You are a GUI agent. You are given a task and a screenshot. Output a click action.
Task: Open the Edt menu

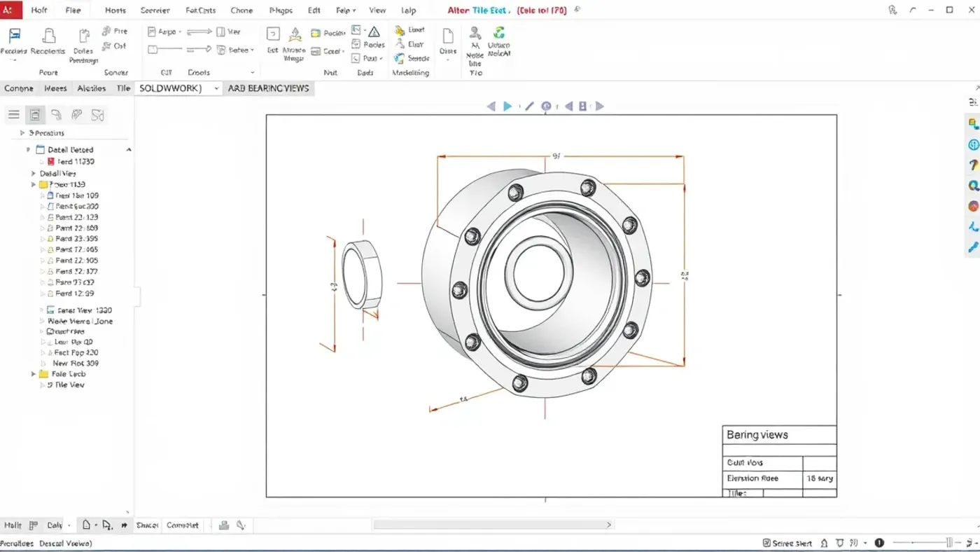[314, 11]
